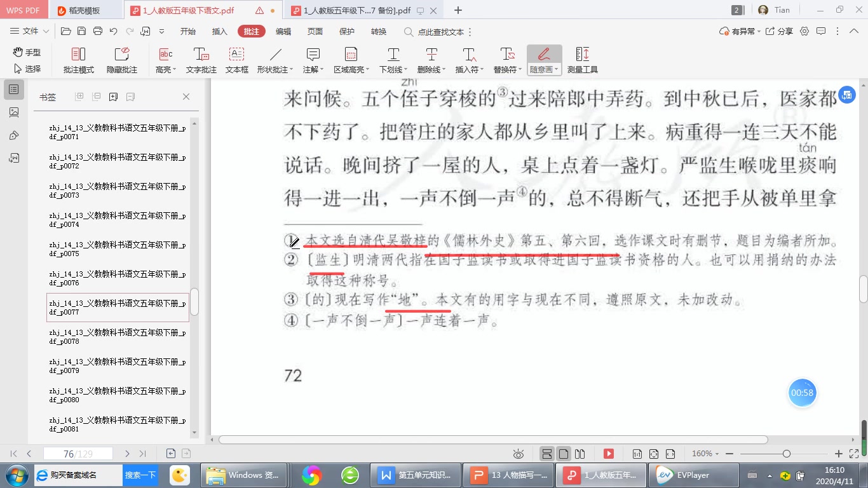The image size is (868, 488).
Task: Open the settings gear icon
Action: tap(804, 31)
